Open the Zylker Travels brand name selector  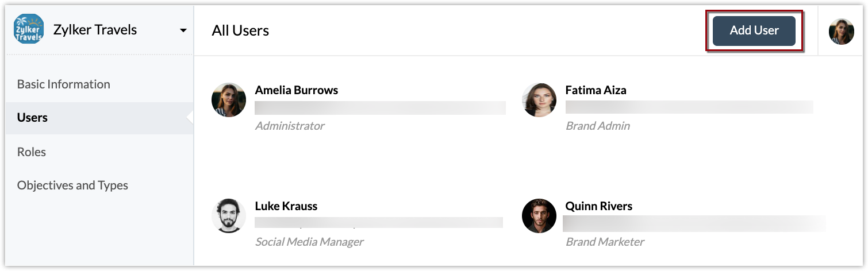(95, 30)
